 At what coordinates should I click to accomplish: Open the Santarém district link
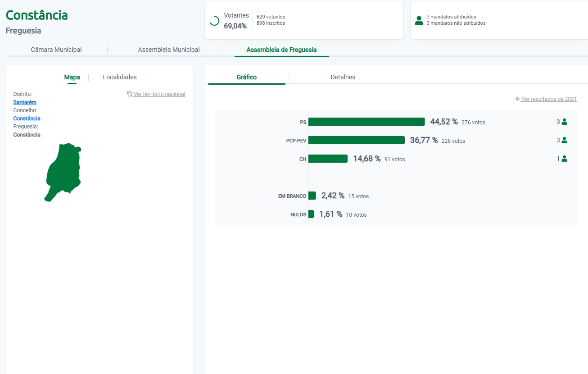point(25,102)
